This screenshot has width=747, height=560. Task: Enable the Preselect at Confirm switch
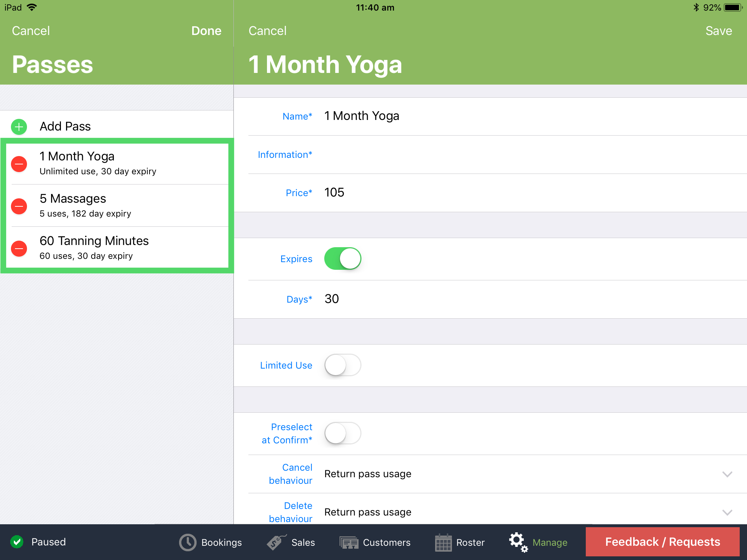pyautogui.click(x=342, y=433)
